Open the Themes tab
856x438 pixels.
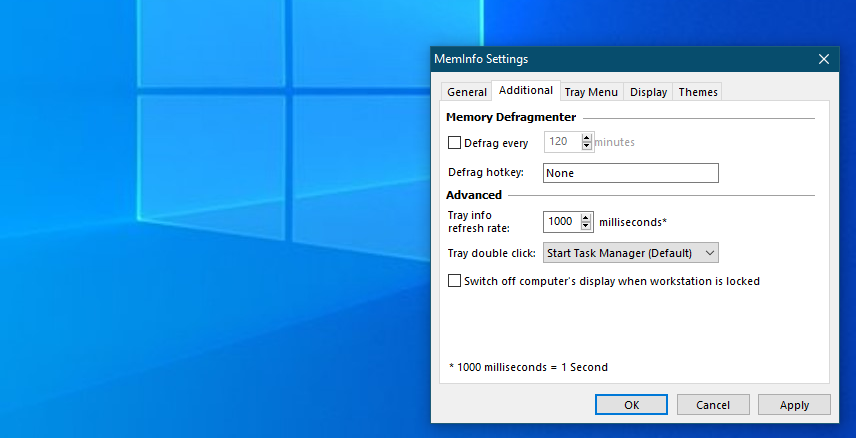tap(698, 92)
